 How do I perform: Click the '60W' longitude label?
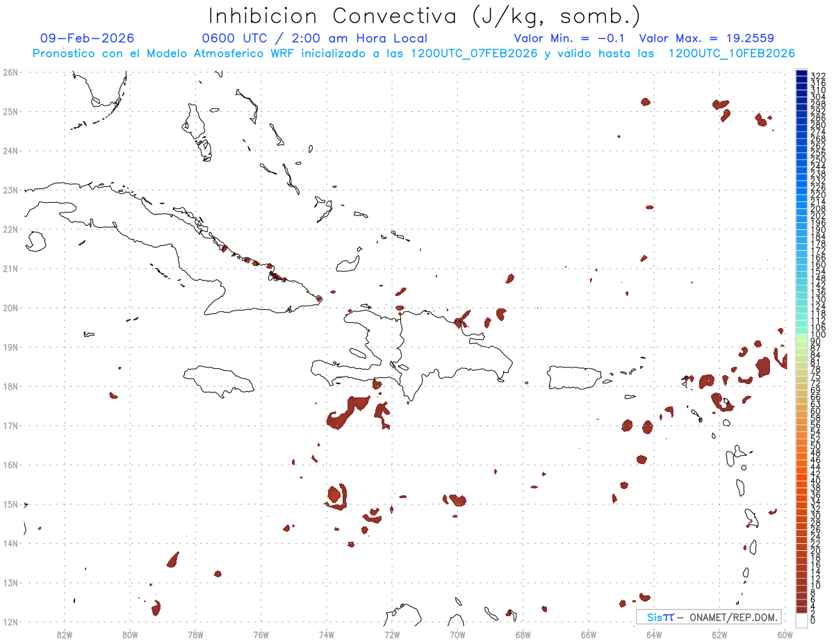(x=785, y=634)
